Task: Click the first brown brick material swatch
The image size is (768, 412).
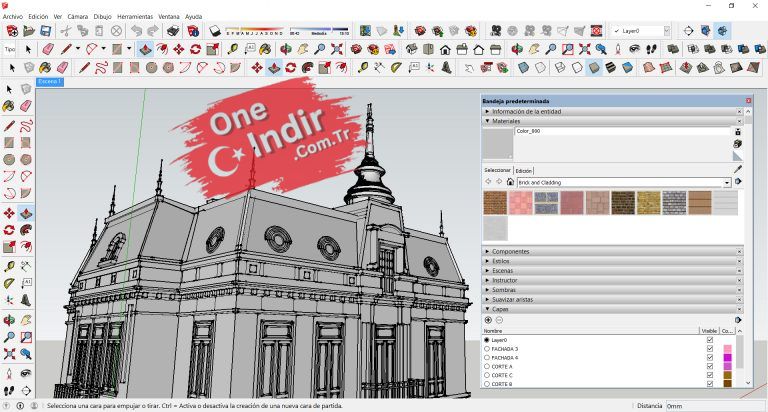Action: pyautogui.click(x=495, y=203)
